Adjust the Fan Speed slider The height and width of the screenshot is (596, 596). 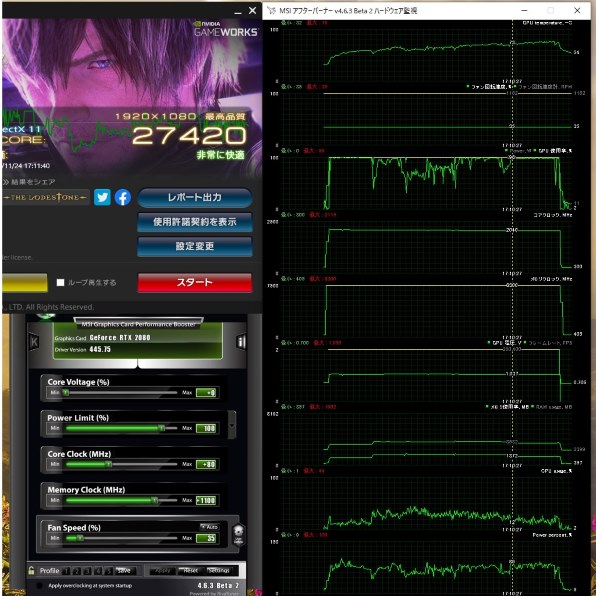(121, 538)
